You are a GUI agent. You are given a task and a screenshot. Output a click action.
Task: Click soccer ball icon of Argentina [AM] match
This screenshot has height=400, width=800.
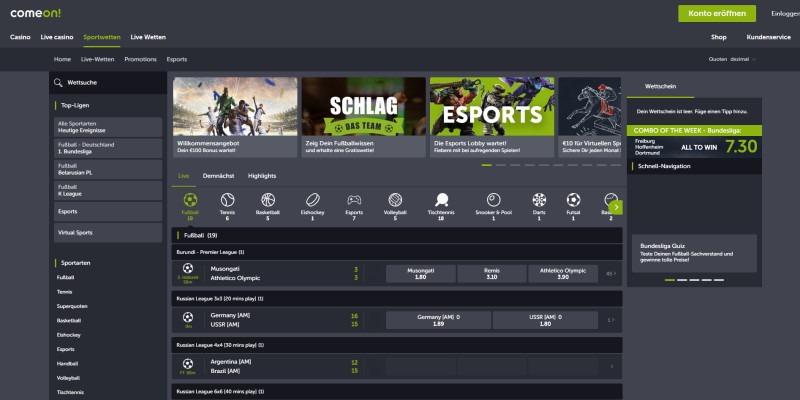tap(188, 364)
